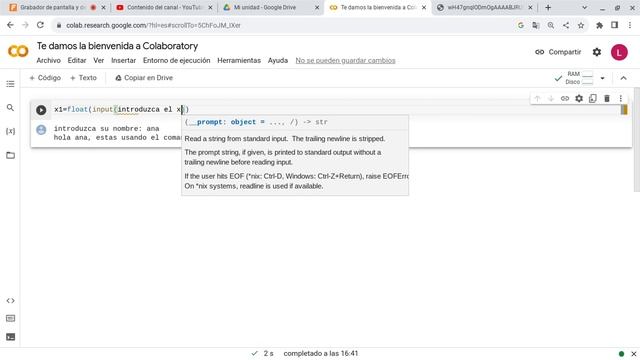Viewport: 640px width, 360px height.
Task: Open a new browser tab
Action: tap(548, 7)
